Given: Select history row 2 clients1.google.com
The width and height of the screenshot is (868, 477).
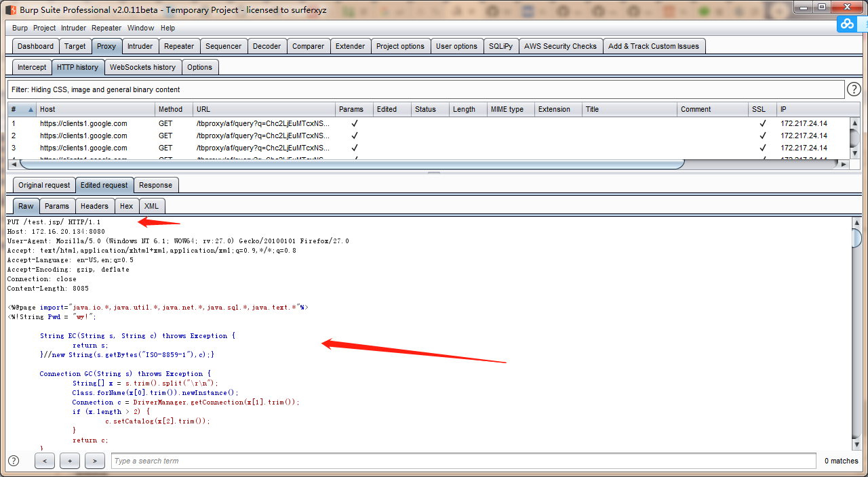Looking at the screenshot, I should pyautogui.click(x=429, y=136).
